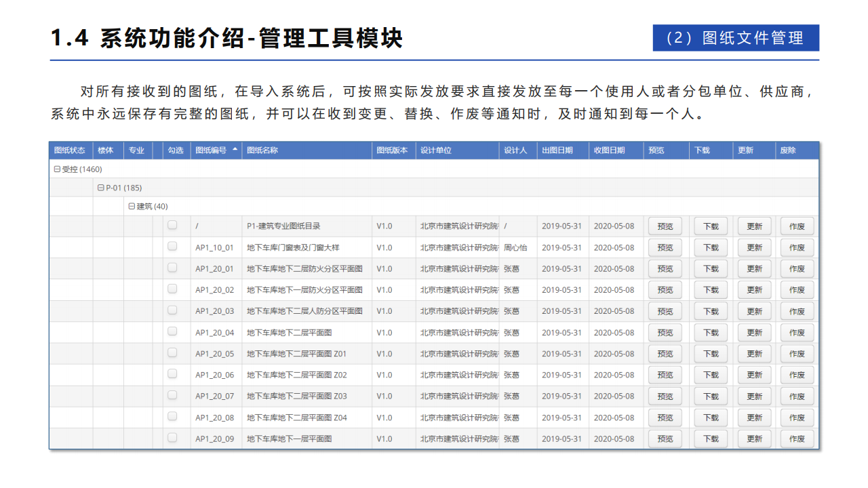Click the 出图日期 column header
Viewport: 868px width, 488px height.
pyautogui.click(x=557, y=150)
